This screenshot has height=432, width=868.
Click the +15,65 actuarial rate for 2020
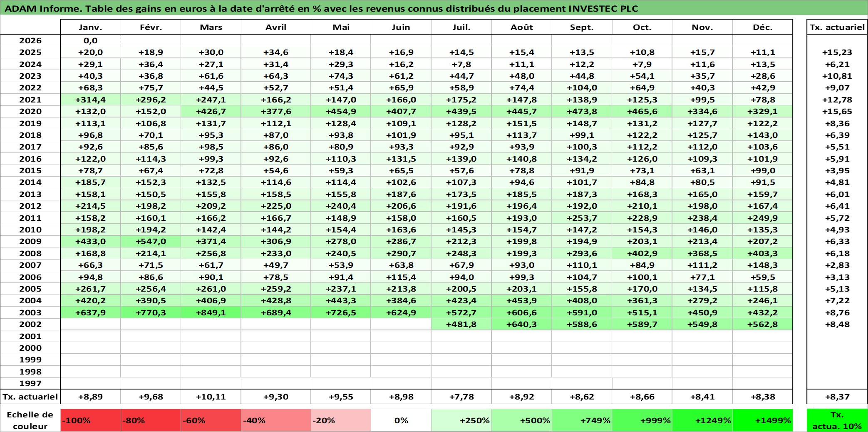pyautogui.click(x=837, y=111)
